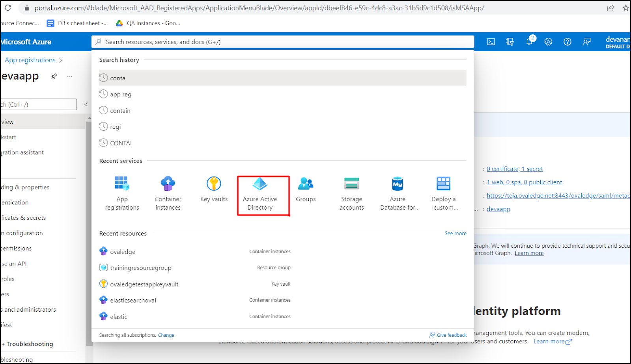Screen dimensions: 631x364
Task: Select 'CONTAI' search history entry
Action: point(282,143)
